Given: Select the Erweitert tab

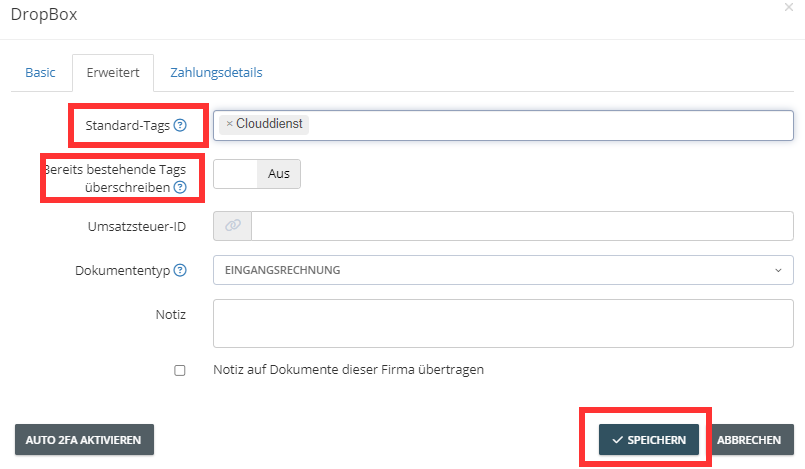Looking at the screenshot, I should point(113,72).
